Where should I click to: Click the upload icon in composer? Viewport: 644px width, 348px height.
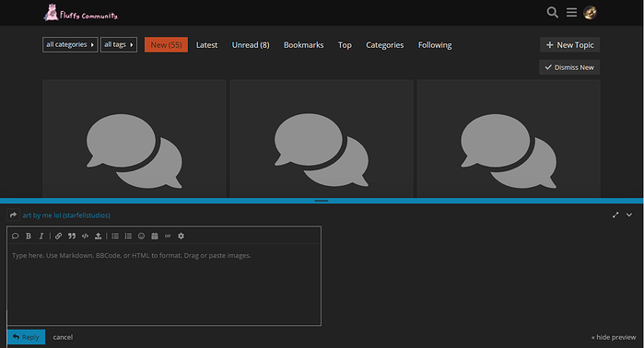(98, 236)
